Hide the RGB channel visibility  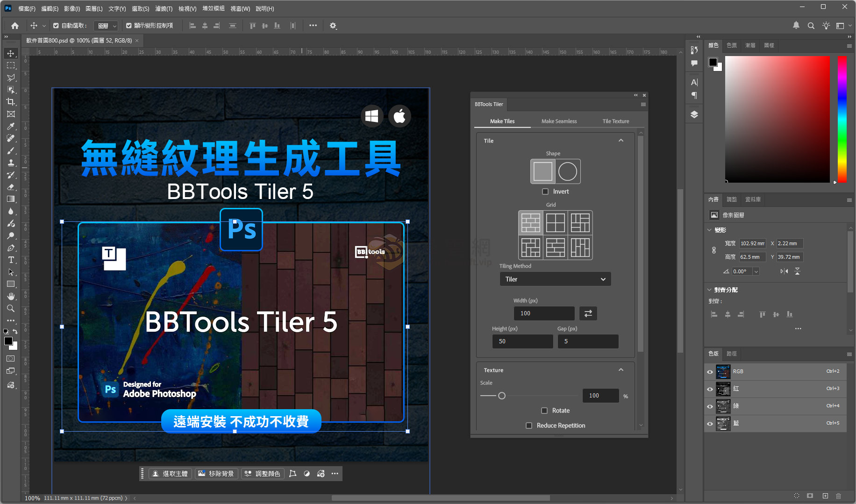(710, 372)
